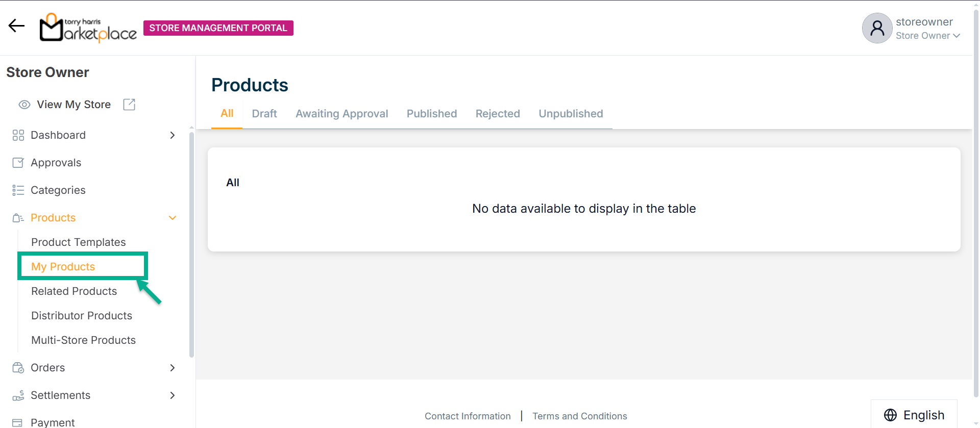This screenshot has height=428, width=980.
Task: Open the Store Owner role dropdown
Action: pos(927,36)
